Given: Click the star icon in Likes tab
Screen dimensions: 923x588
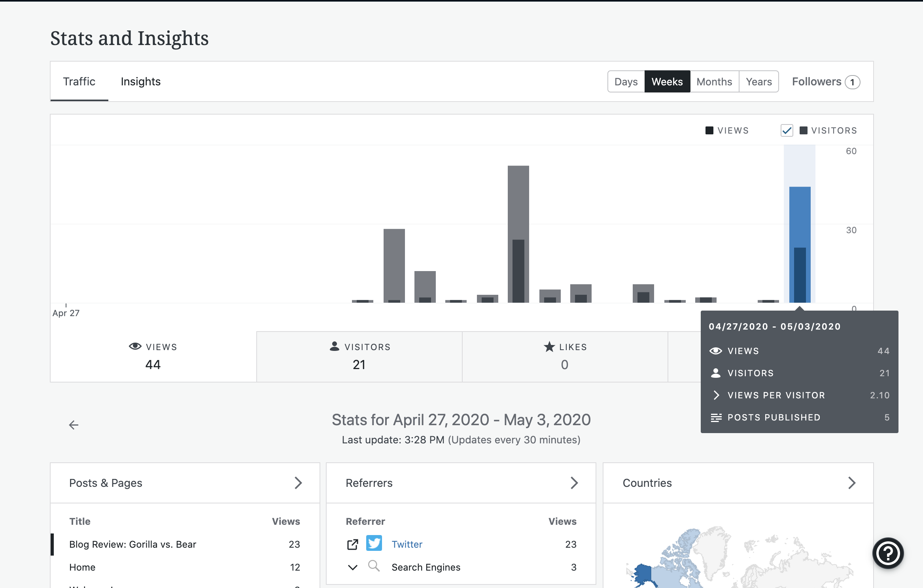Looking at the screenshot, I should tap(549, 347).
